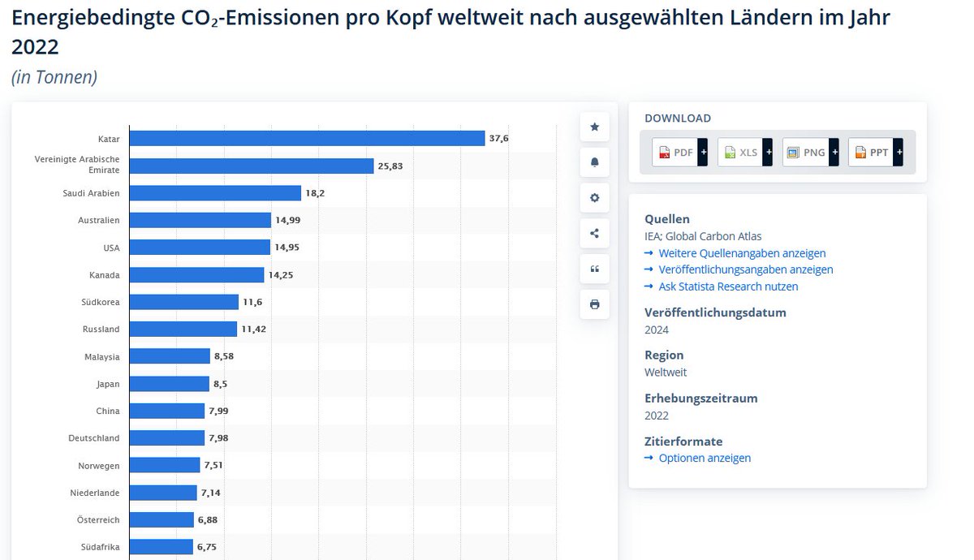Viewport: 974px width, 560px height.
Task: Download the chart as PPT
Action: tap(876, 152)
